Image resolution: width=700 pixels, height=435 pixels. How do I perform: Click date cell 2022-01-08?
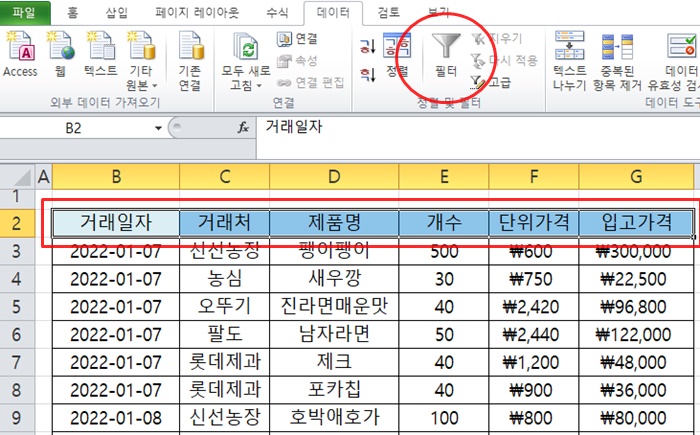116,418
